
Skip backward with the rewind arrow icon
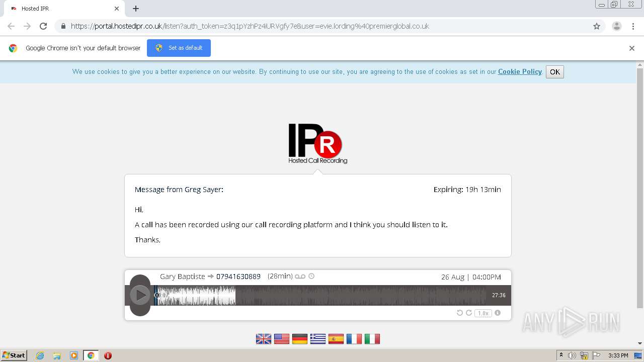459,313
